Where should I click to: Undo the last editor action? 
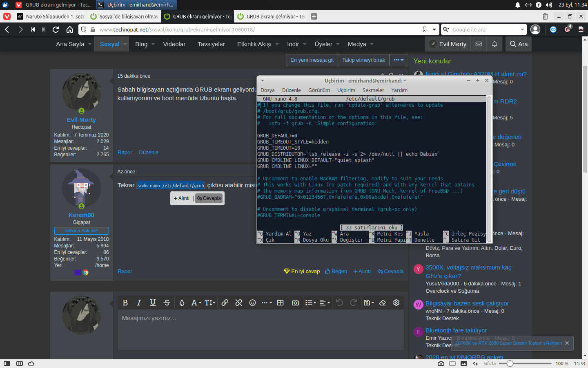point(339,303)
